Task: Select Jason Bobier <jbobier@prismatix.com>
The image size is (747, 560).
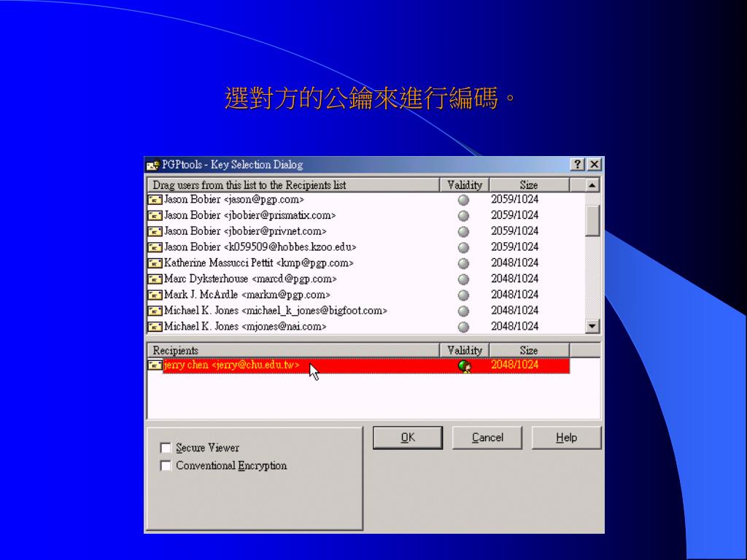Action: (249, 215)
